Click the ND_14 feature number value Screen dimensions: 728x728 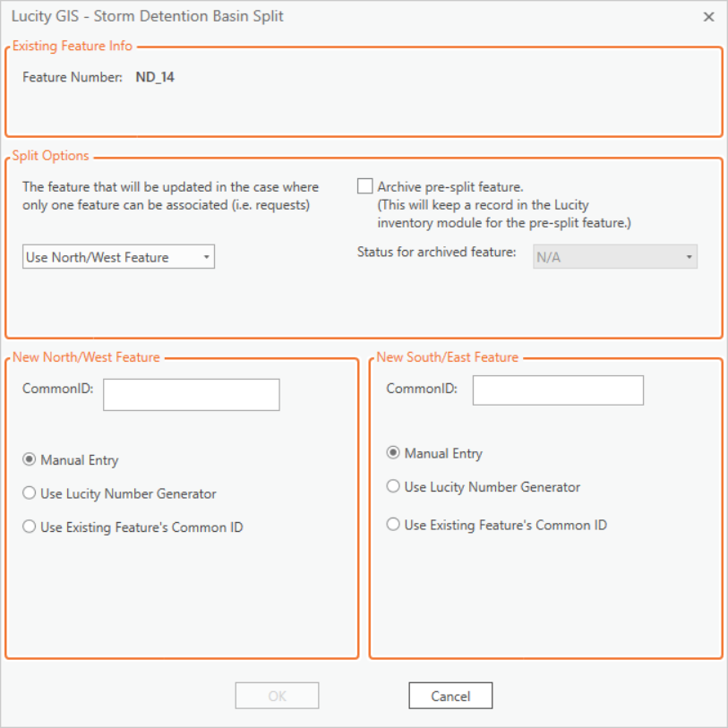point(155,77)
